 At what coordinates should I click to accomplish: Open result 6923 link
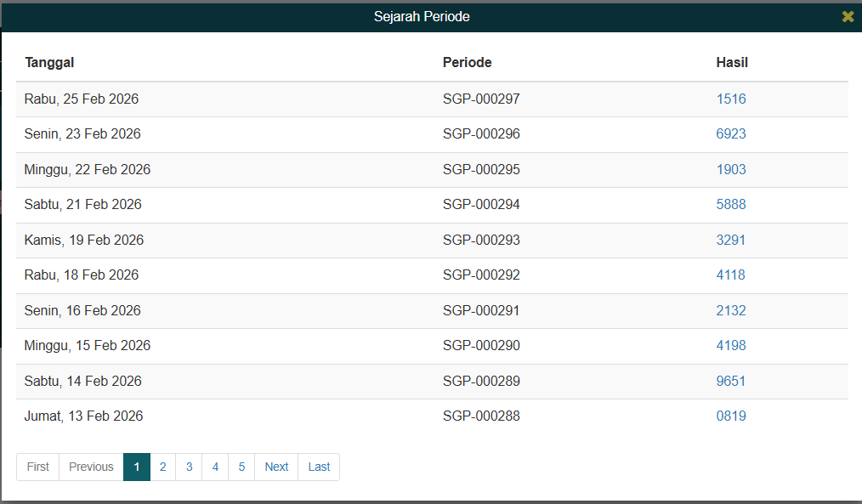731,134
